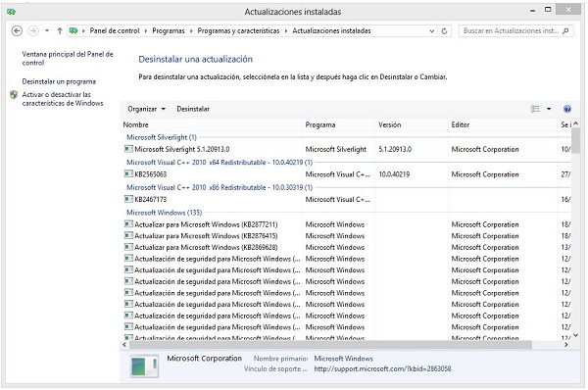Expand the chevron after Programas breadcrumb

191,31
